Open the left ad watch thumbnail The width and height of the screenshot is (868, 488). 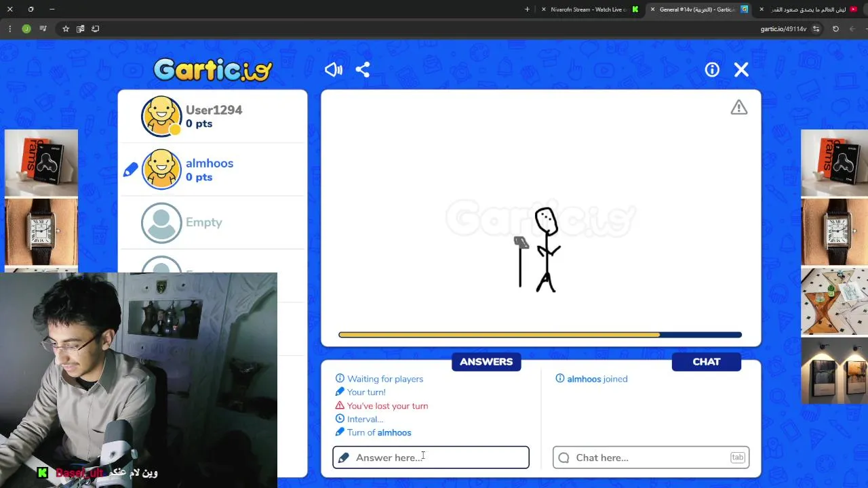41,232
